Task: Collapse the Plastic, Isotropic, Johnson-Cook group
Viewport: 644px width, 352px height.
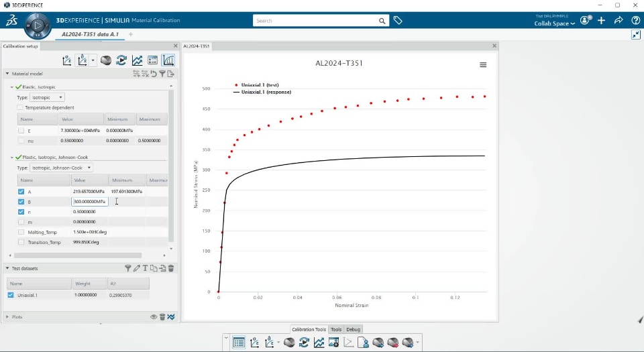Action: (12, 157)
